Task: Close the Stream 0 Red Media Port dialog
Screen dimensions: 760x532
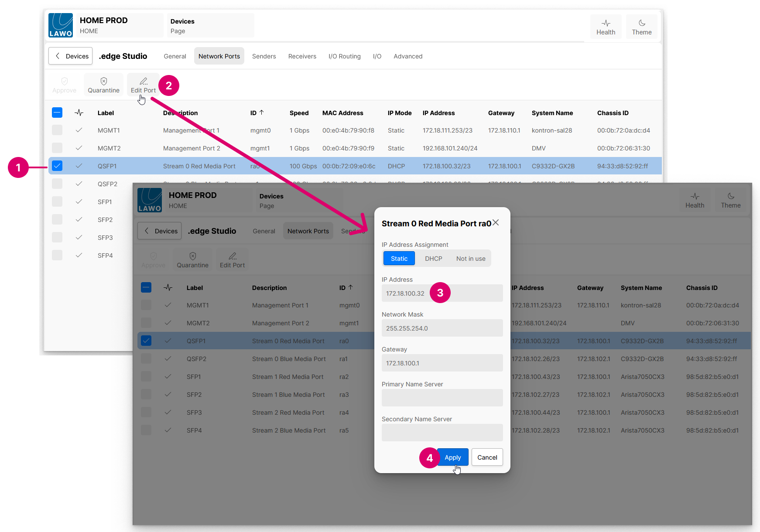Action: coord(496,223)
